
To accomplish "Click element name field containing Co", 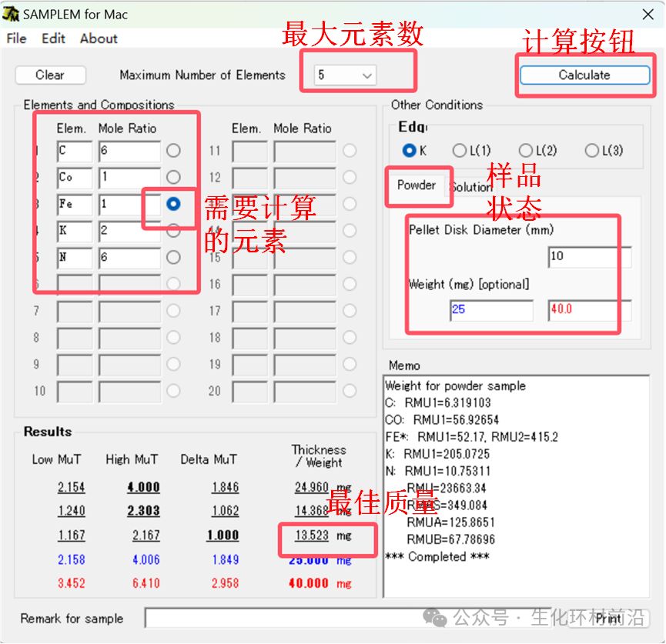I will 75,178.
